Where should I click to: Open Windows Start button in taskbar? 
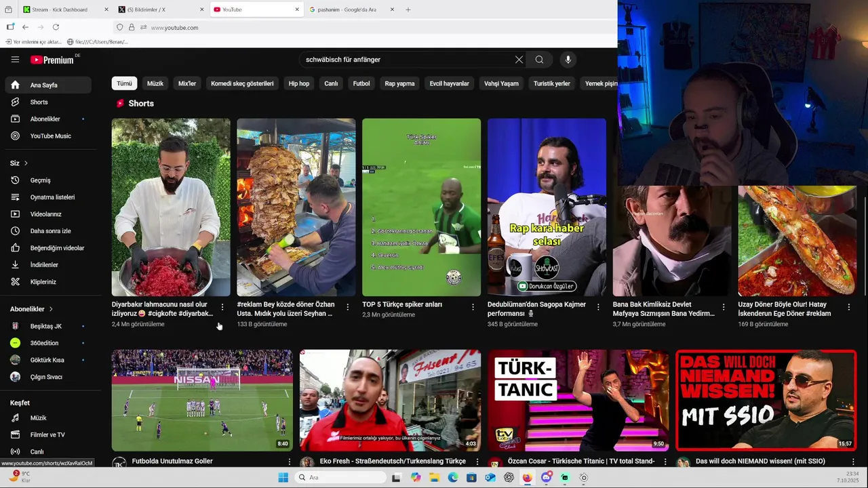click(x=283, y=478)
